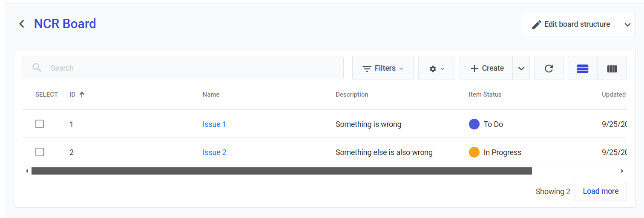Switch to list view layout icon
The image size is (644, 218).
(582, 68)
